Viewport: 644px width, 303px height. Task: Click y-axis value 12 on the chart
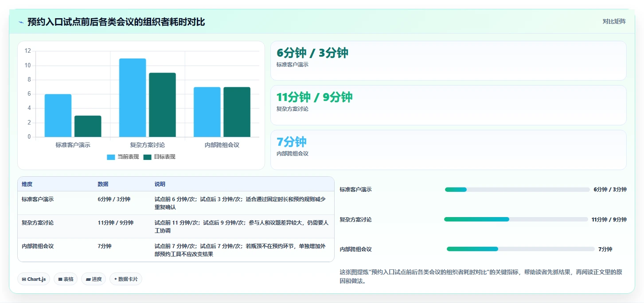click(27, 51)
